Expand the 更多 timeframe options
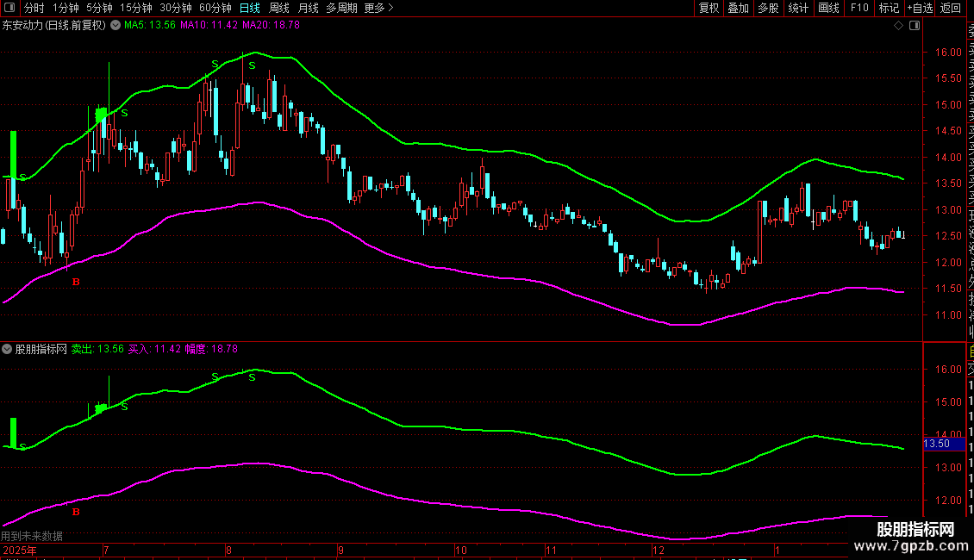Viewport: 974px width, 560px height. (x=378, y=9)
